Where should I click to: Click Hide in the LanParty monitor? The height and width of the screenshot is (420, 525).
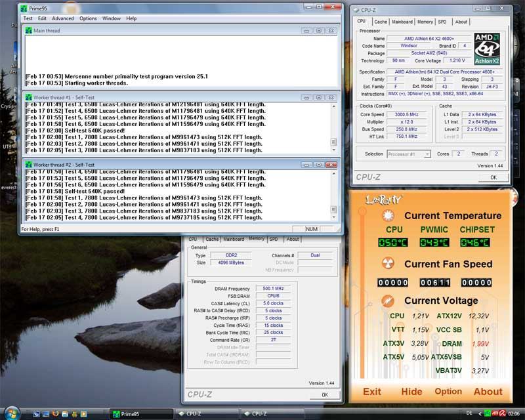411,392
